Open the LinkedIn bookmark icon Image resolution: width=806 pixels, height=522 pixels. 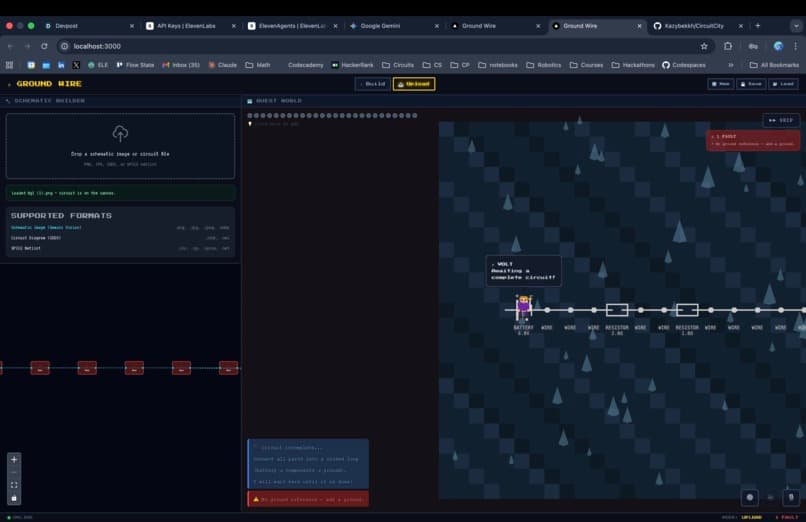[x=61, y=65]
